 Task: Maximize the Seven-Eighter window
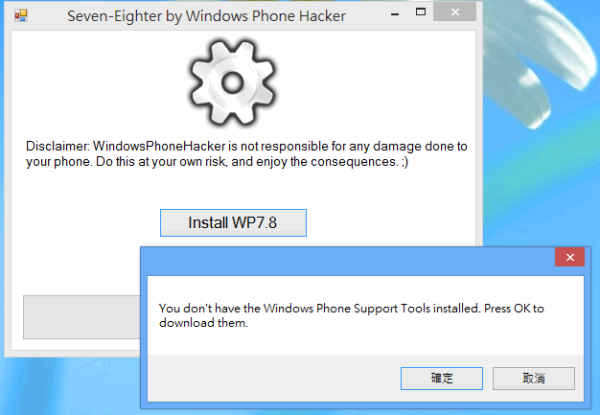421,12
